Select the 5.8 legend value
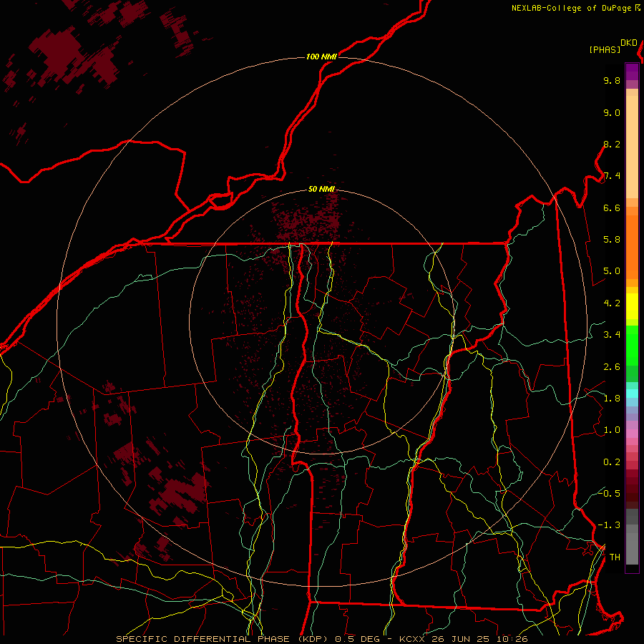 pyautogui.click(x=612, y=240)
